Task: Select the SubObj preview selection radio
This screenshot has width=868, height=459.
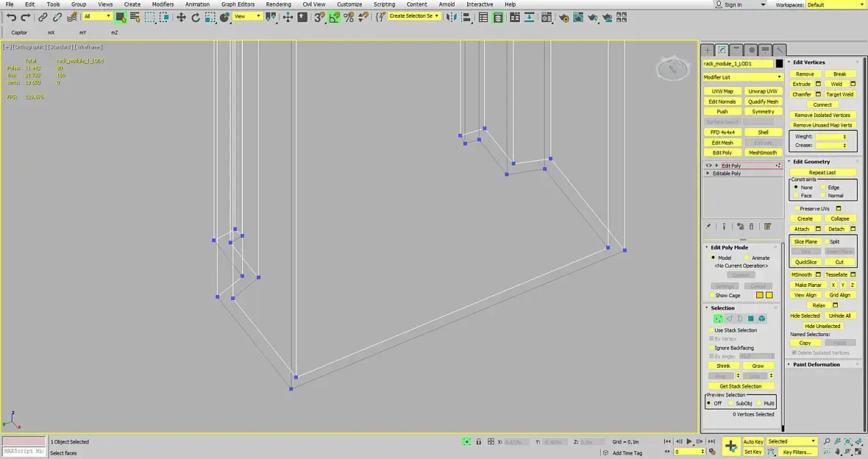Action: pos(730,403)
